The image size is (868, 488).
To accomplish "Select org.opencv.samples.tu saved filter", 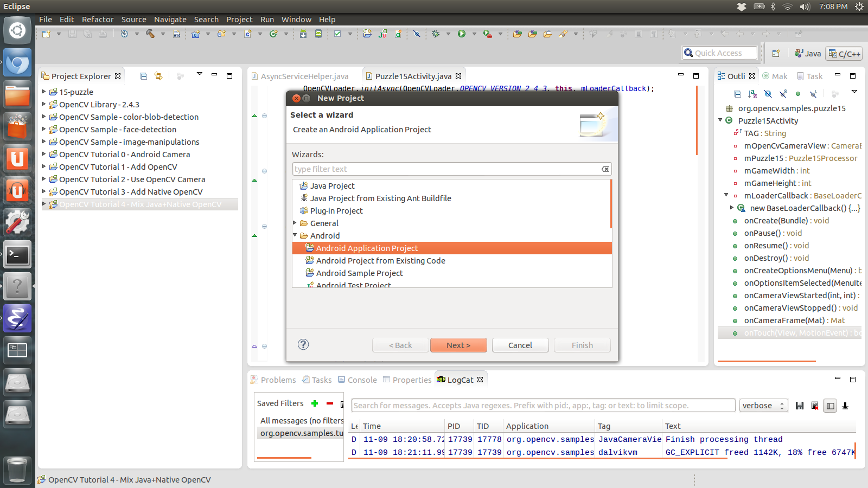I will click(301, 433).
